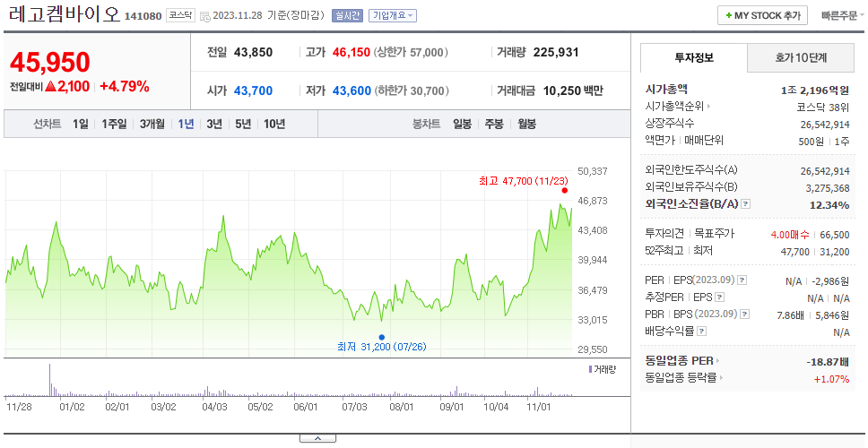The height and width of the screenshot is (448, 868).
Task: Open the 빠른주문 dropdown
Action: click(x=843, y=16)
